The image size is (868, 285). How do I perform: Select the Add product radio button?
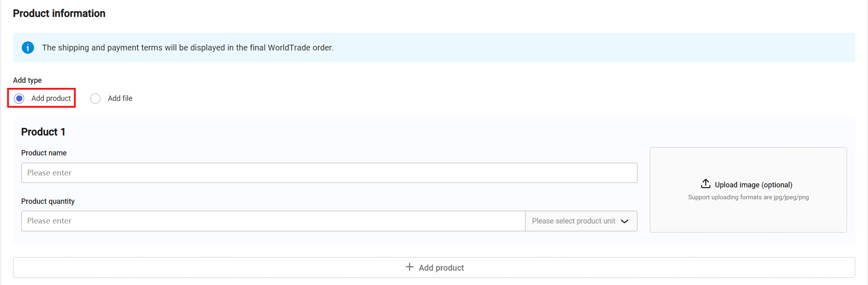pos(19,98)
